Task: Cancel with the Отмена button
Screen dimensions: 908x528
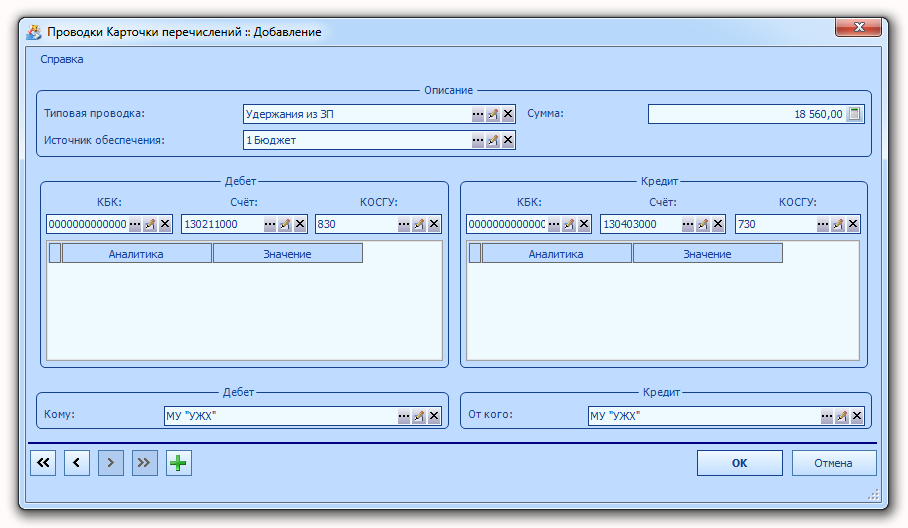Action: (x=833, y=463)
